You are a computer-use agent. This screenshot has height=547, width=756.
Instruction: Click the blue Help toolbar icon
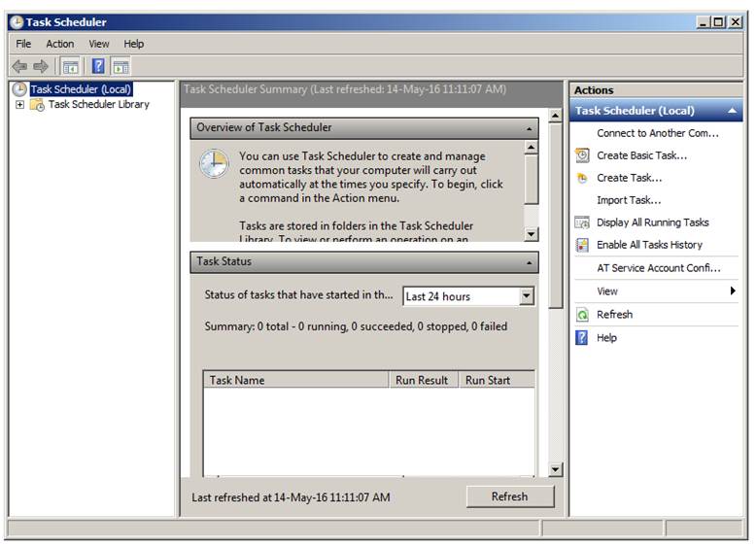tap(98, 66)
